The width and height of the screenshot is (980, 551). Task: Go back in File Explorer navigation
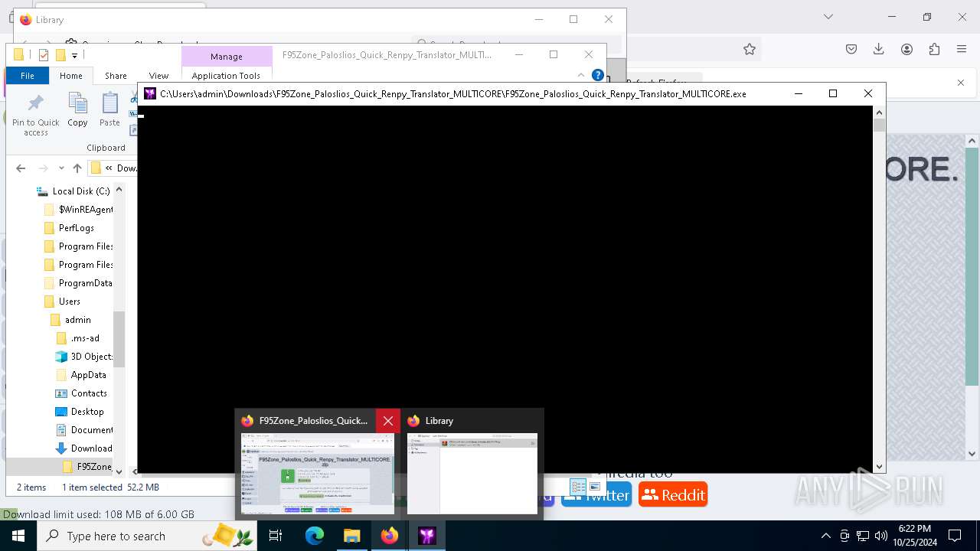point(21,168)
